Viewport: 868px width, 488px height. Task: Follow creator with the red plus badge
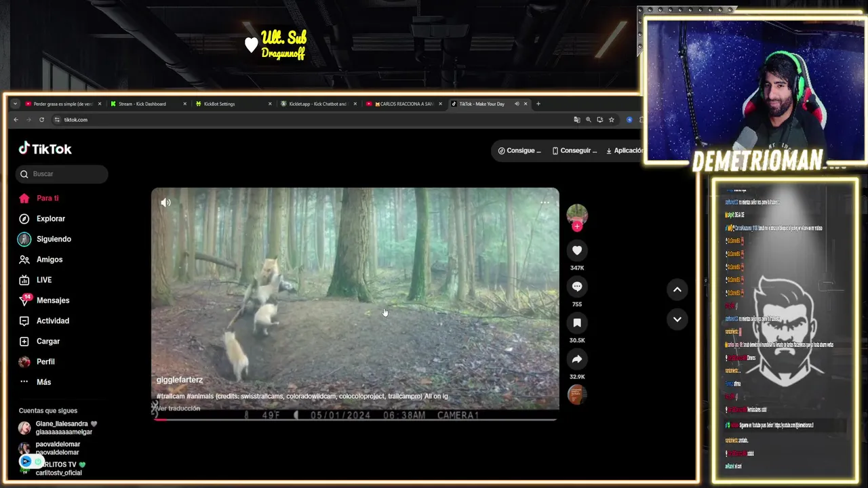[577, 226]
